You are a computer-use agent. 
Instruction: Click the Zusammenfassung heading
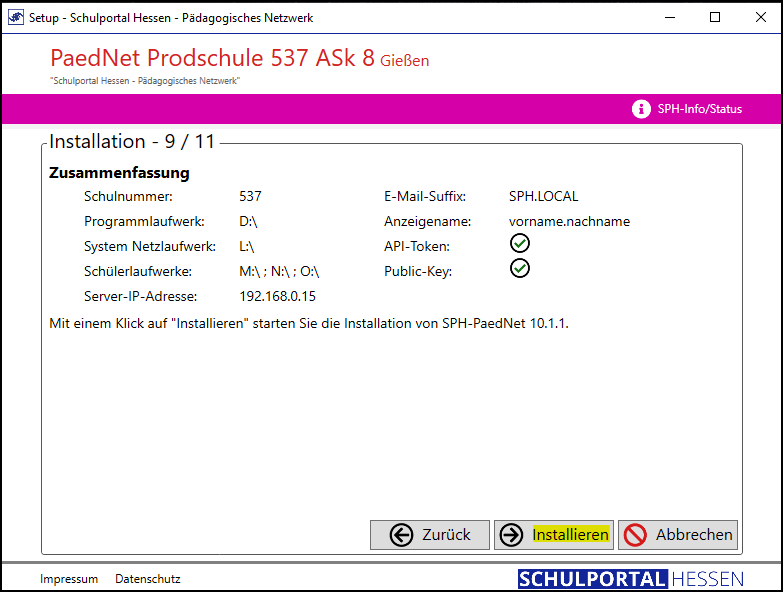[x=119, y=173]
